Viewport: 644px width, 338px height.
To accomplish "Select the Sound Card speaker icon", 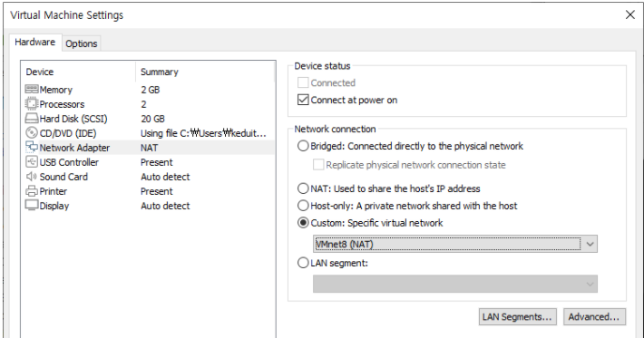I will pyautogui.click(x=32, y=177).
